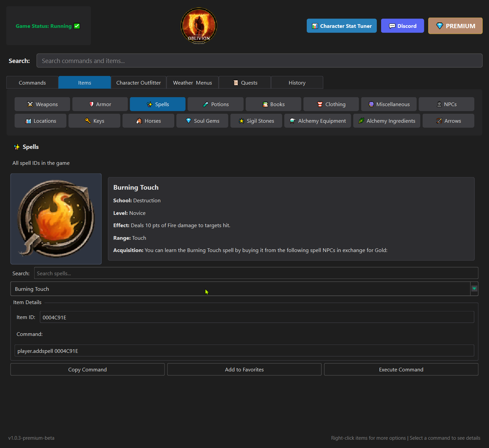
Task: Click the Copy Command button
Action: tap(88, 369)
